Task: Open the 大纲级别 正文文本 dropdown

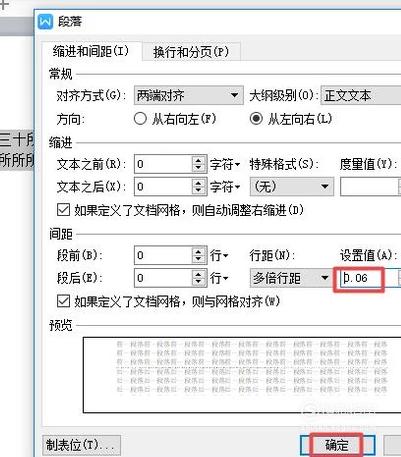Action: pyautogui.click(x=361, y=96)
